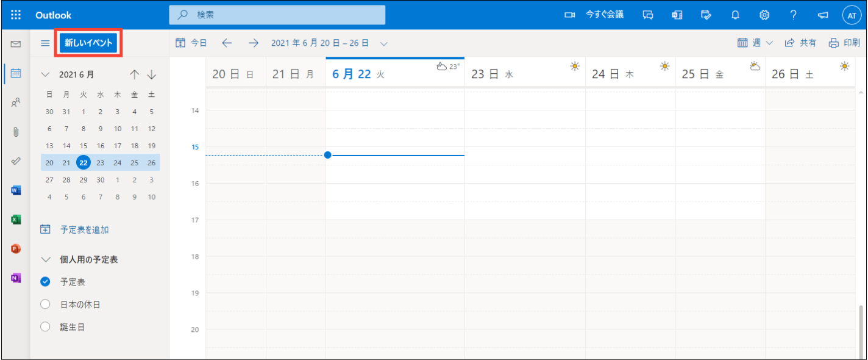Show previous month with up arrow

point(135,74)
